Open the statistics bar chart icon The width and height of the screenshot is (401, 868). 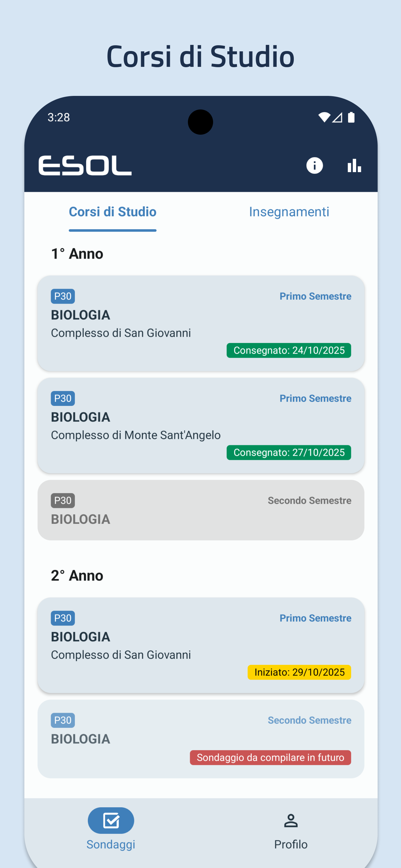pos(354,166)
